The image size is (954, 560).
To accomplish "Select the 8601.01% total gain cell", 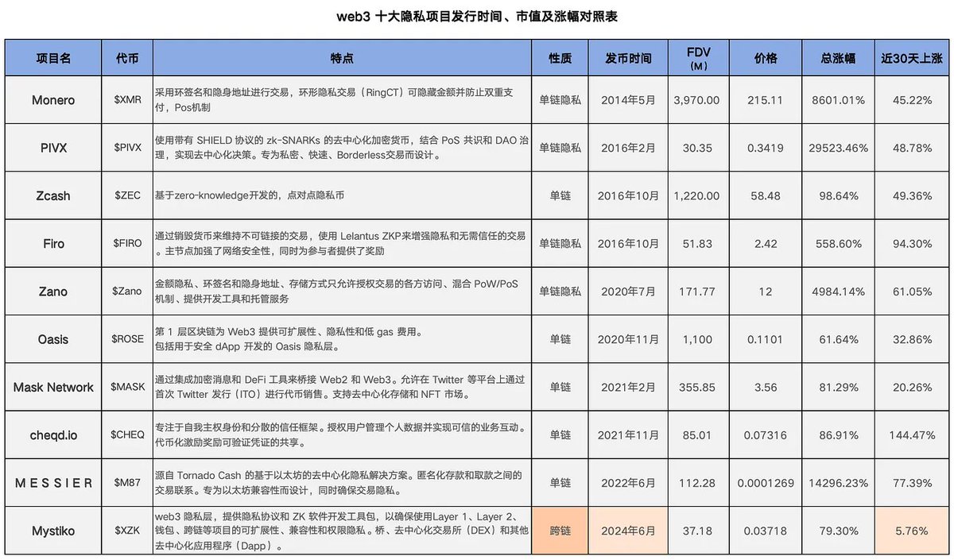I will coord(838,100).
